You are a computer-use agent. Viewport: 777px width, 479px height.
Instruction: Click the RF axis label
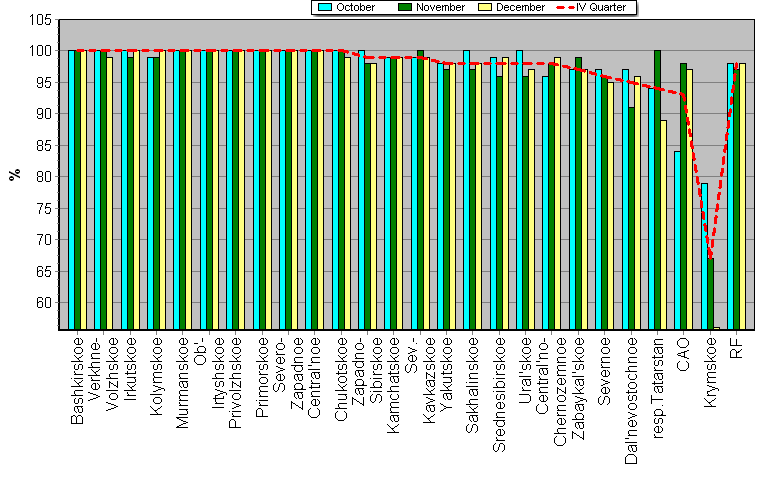tap(736, 348)
